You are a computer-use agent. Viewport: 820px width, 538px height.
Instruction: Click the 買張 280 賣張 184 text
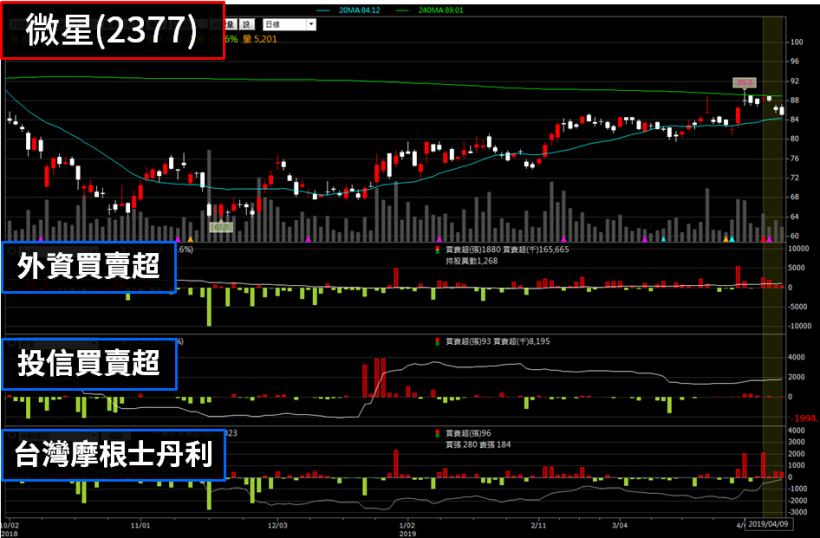[x=478, y=444]
